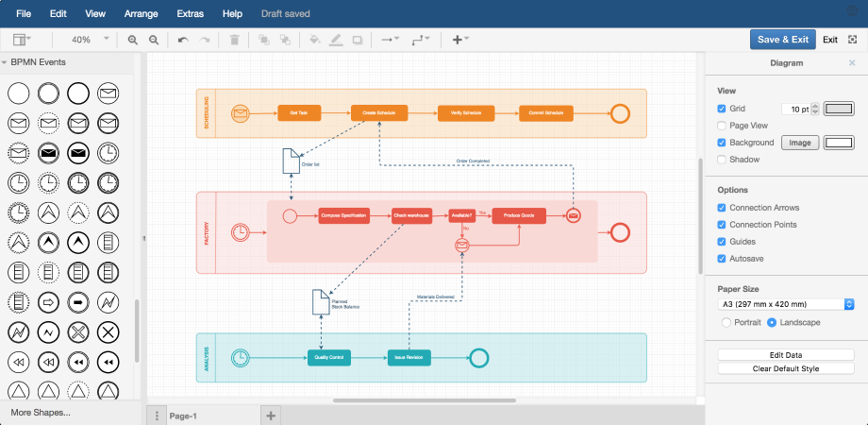Click the zoom out magnifier icon

point(154,40)
